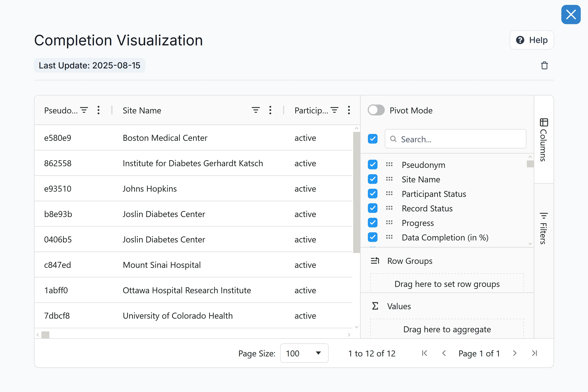Toggle Pivot Mode switch
Screen dimensions: 588x392
click(376, 110)
